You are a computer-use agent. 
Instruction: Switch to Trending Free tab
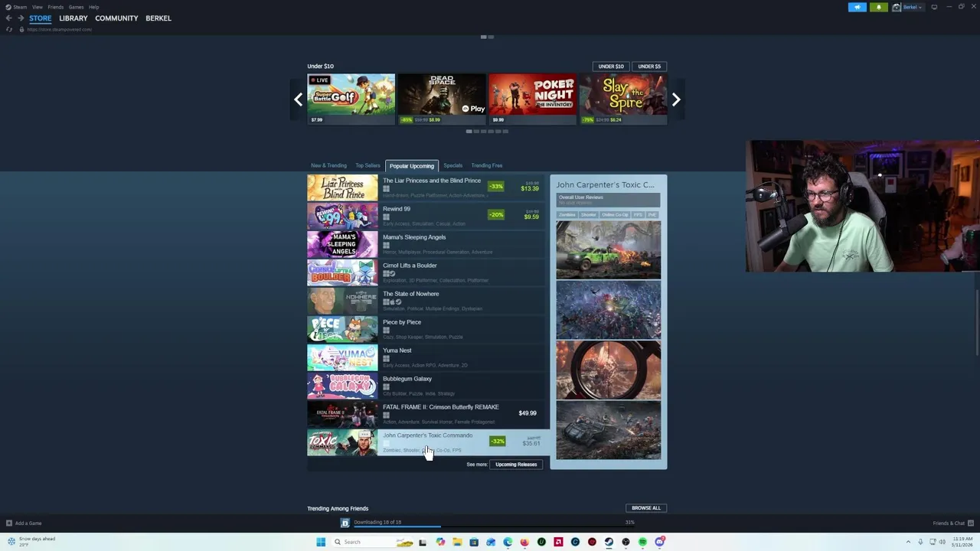pos(487,165)
